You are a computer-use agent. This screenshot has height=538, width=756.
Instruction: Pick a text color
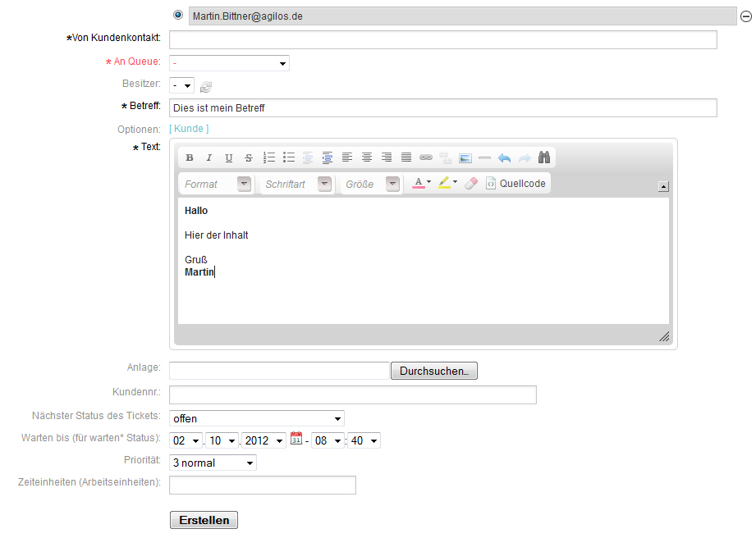(421, 183)
